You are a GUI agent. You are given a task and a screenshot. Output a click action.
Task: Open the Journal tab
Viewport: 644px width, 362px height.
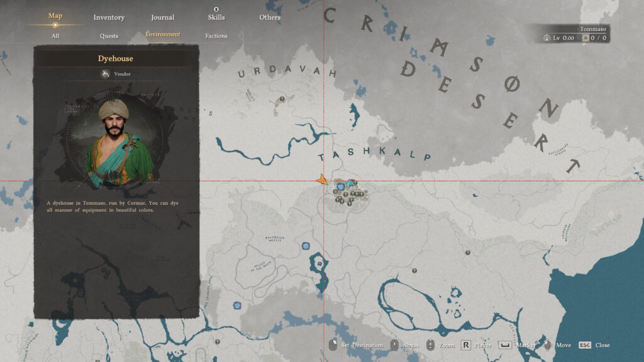(163, 17)
